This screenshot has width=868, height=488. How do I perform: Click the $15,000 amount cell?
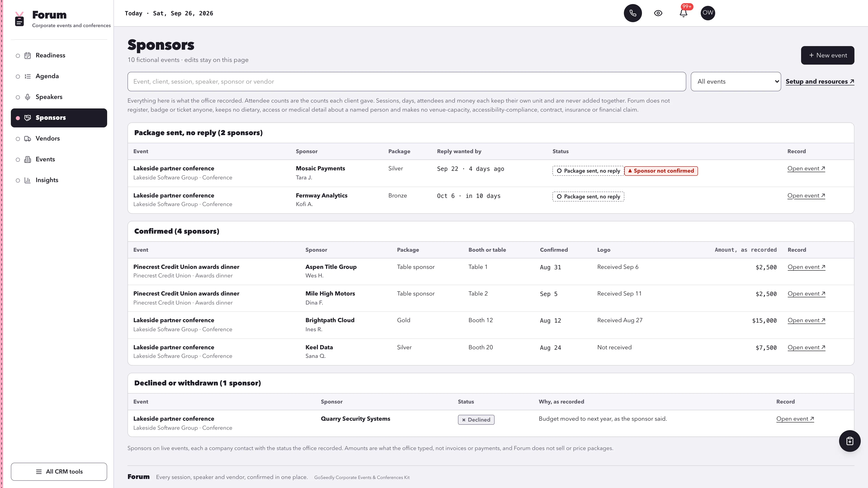[x=764, y=321]
